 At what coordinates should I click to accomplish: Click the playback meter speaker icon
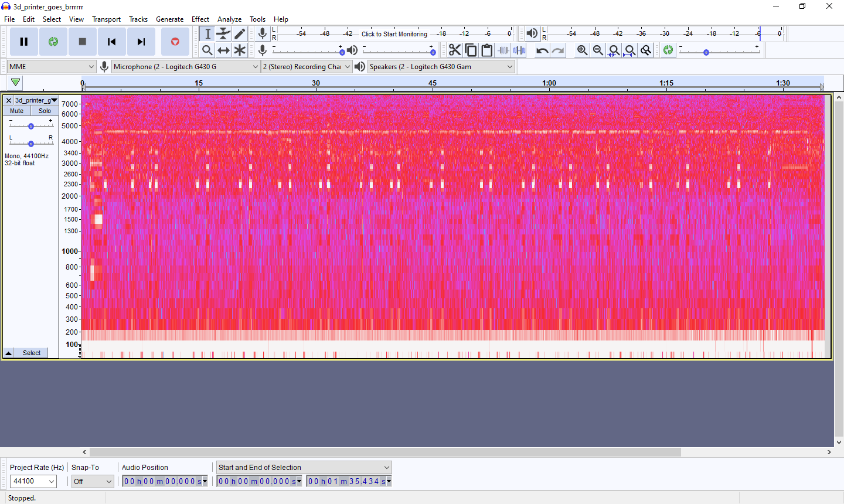[532, 33]
